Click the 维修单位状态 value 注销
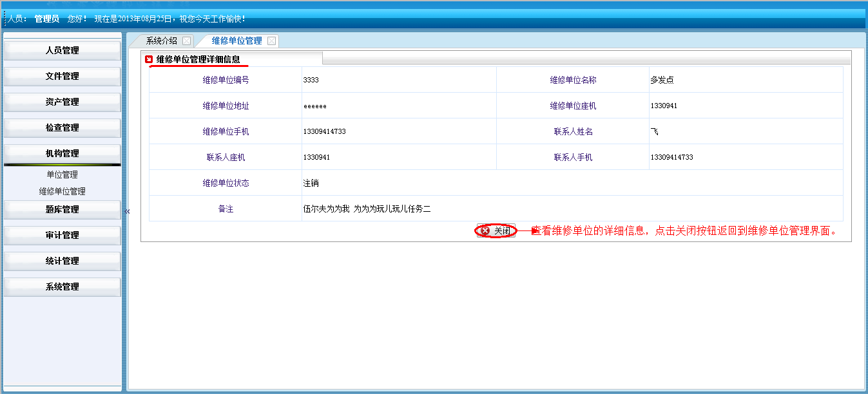This screenshot has height=394, width=868. [x=311, y=183]
